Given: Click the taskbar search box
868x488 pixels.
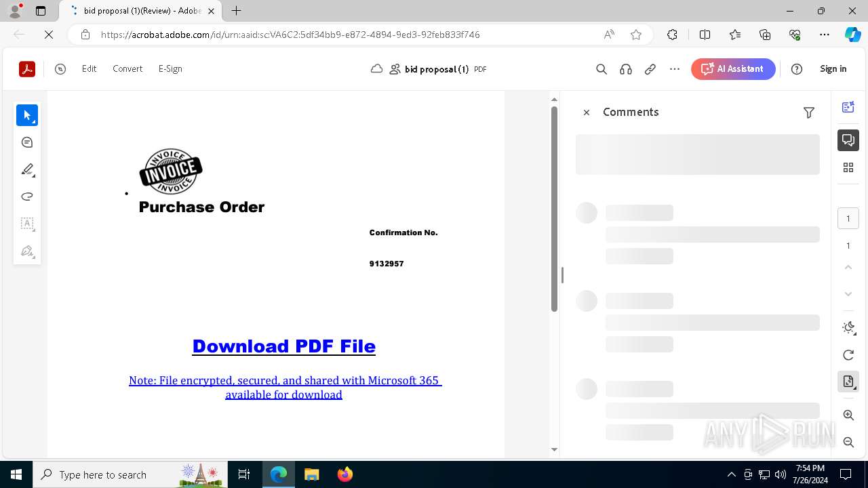Looking at the screenshot, I should click(x=130, y=474).
